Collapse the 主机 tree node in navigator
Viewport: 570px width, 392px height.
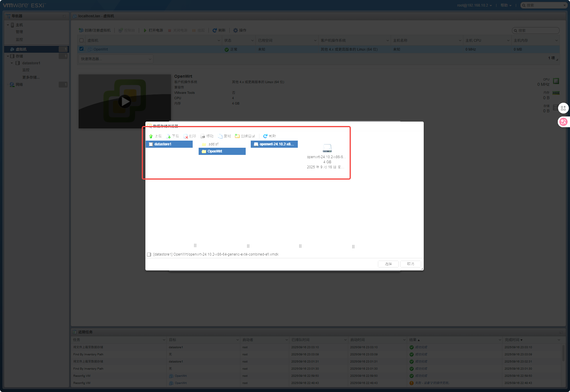tap(8, 25)
